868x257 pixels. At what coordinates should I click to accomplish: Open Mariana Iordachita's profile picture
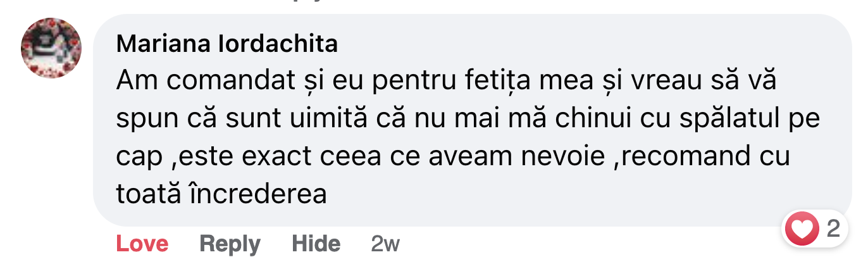[51, 48]
